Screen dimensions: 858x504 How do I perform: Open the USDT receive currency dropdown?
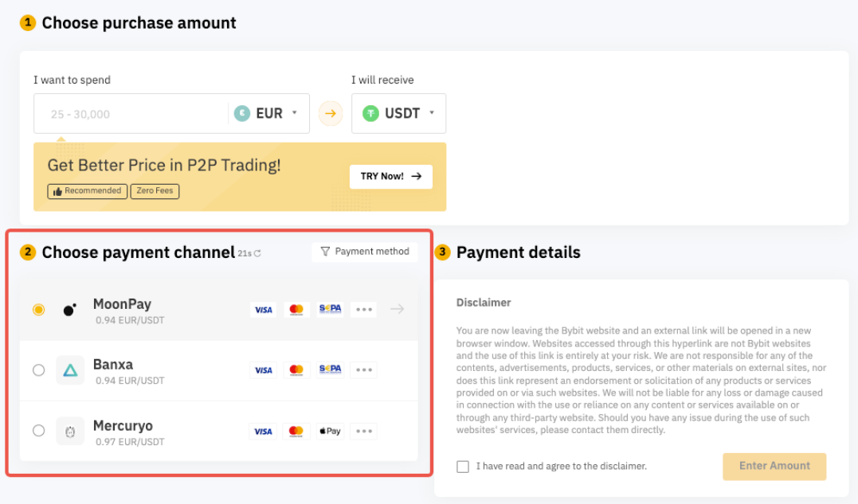[x=399, y=114]
